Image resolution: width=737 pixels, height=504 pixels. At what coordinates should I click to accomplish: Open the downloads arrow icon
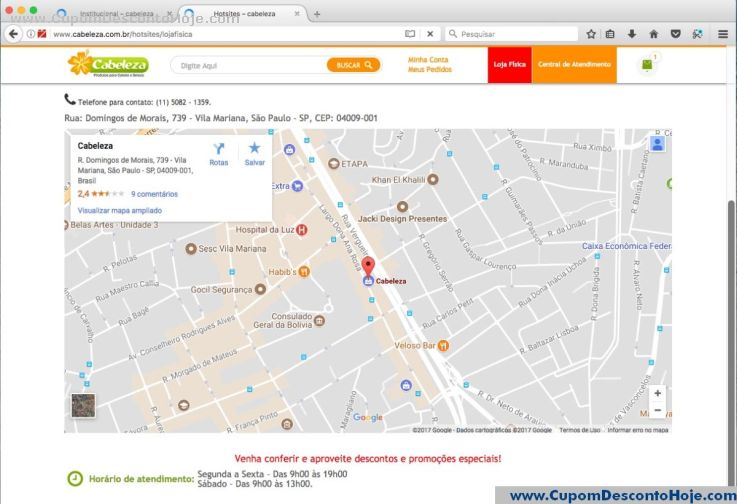pos(632,34)
